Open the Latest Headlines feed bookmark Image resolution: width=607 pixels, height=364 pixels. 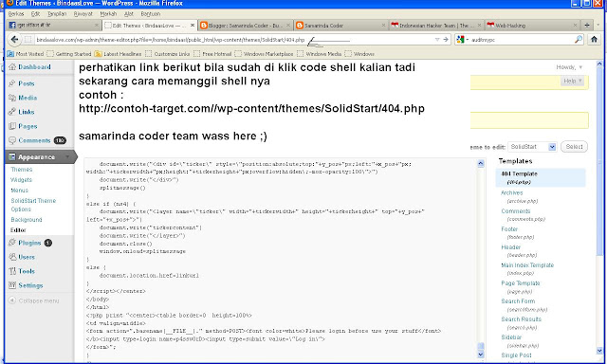(118, 54)
